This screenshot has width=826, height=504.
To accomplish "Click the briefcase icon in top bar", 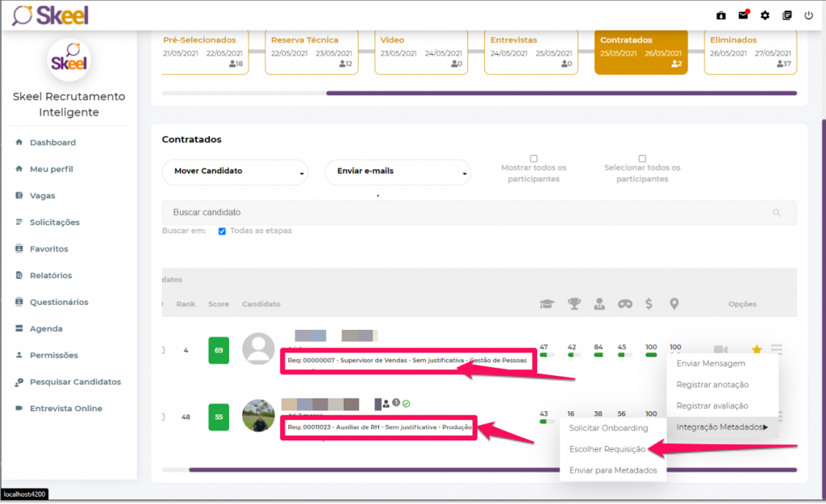I will [x=721, y=15].
